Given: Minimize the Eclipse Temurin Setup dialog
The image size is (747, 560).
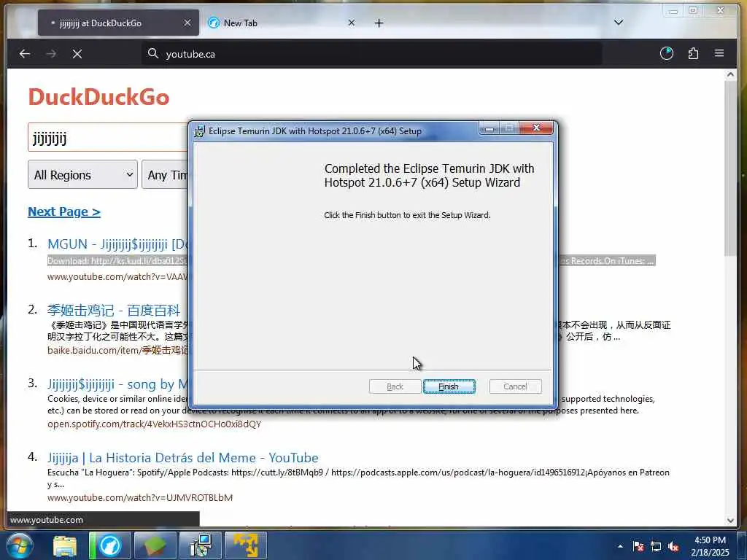Looking at the screenshot, I should [489, 128].
